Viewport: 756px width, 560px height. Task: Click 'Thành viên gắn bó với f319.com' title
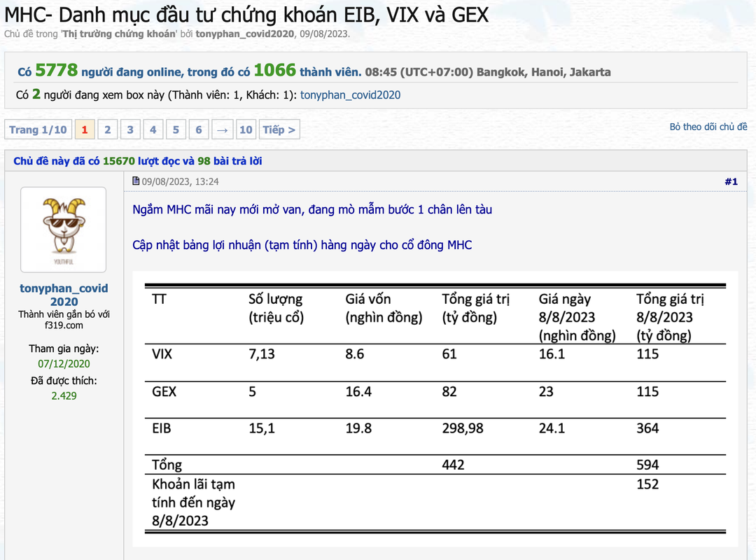pos(64,319)
